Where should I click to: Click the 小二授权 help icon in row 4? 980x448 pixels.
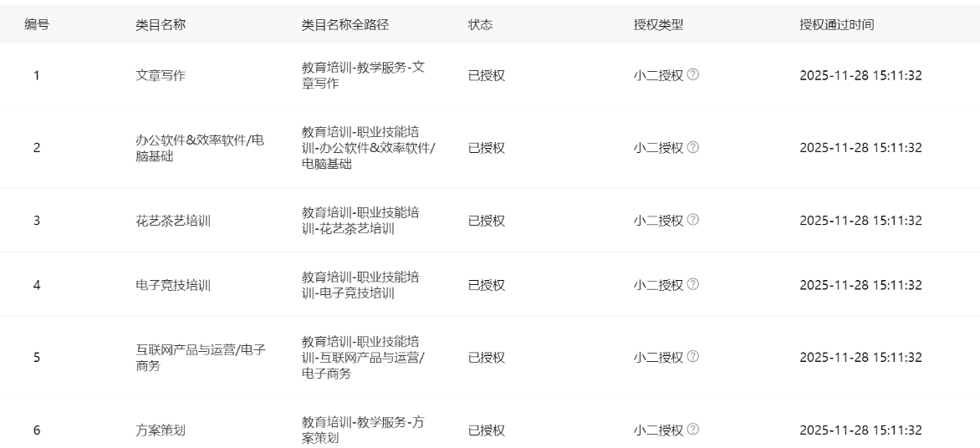click(693, 284)
